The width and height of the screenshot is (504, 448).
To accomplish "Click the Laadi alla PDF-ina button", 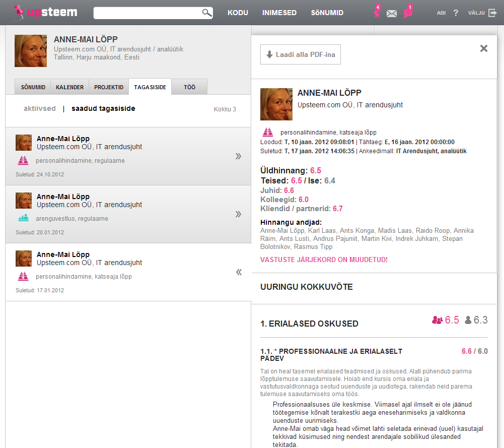I will pyautogui.click(x=301, y=54).
